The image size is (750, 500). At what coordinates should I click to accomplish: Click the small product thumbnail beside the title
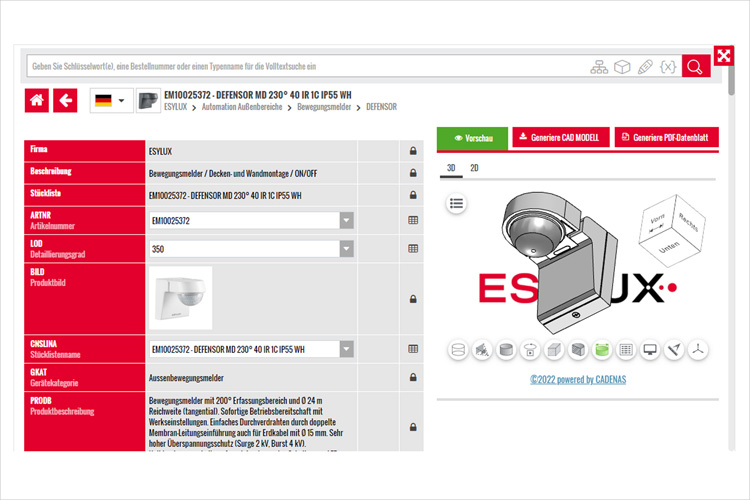[x=148, y=100]
